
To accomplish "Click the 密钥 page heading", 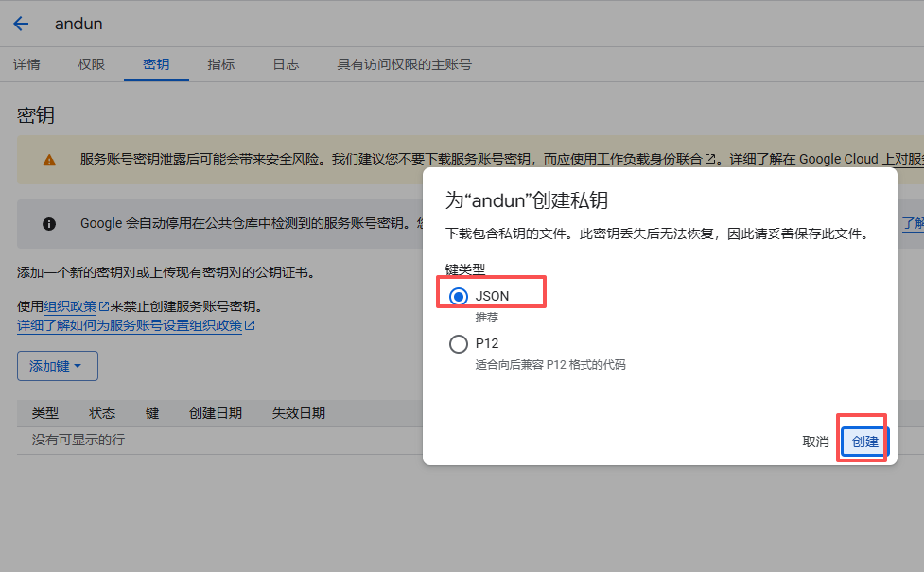I will (36, 114).
